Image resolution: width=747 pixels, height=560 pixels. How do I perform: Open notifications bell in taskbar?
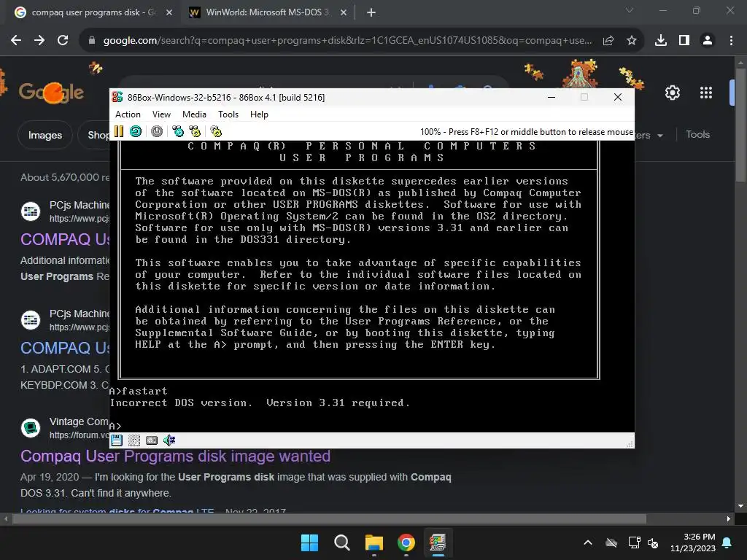pyautogui.click(x=727, y=542)
